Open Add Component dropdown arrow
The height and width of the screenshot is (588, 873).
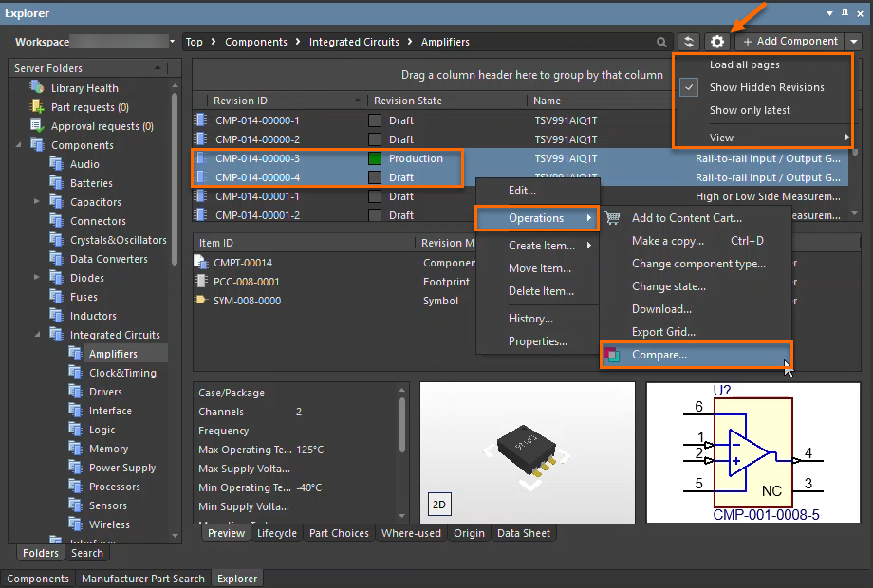(853, 41)
